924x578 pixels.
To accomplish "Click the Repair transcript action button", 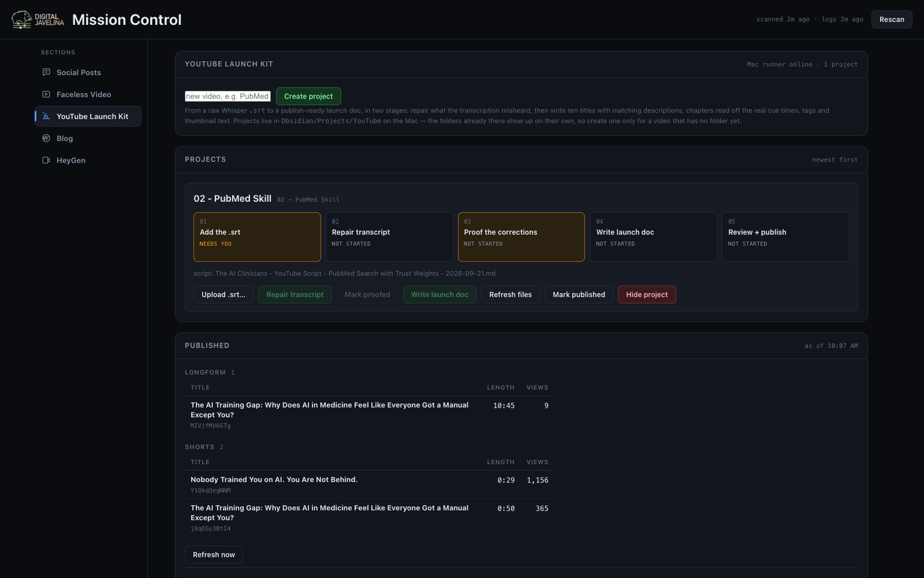I will [x=295, y=295].
